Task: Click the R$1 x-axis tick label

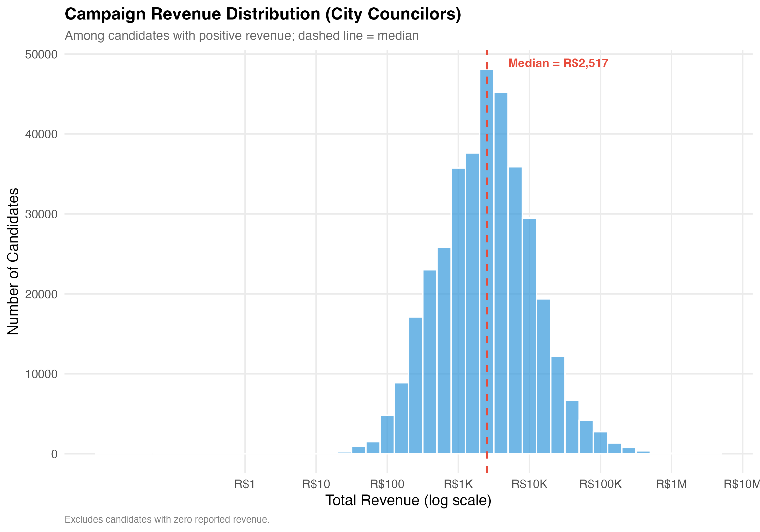Action: coord(245,484)
